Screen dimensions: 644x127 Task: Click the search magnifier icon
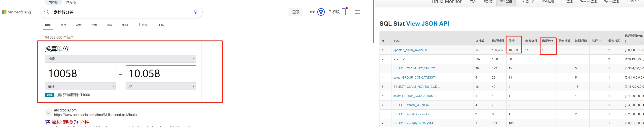point(47,12)
